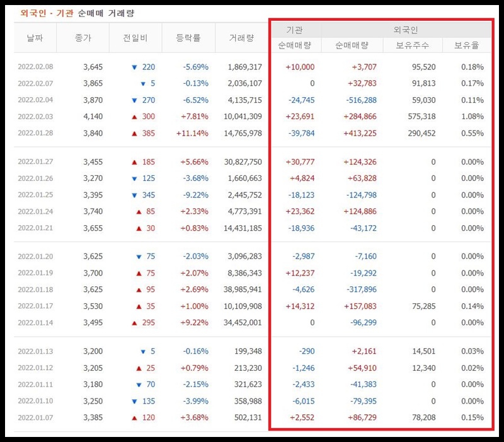Click the price change 345

tap(149, 195)
